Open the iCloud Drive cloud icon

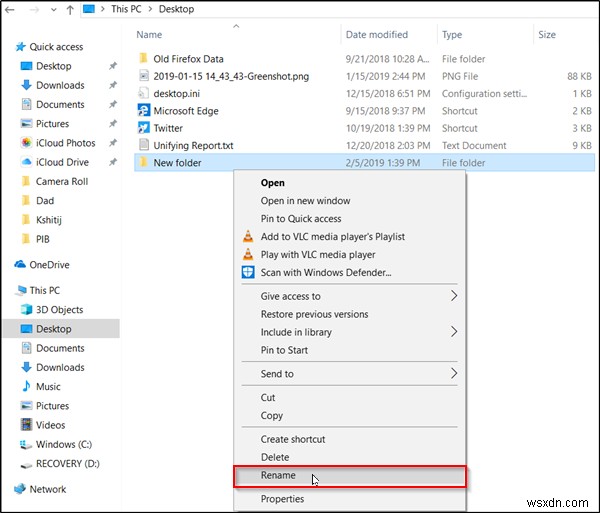[26, 162]
